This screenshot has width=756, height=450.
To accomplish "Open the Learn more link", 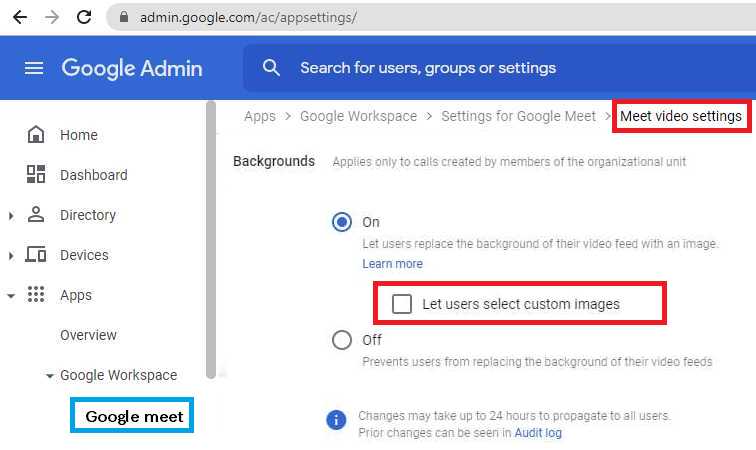I will pos(392,264).
